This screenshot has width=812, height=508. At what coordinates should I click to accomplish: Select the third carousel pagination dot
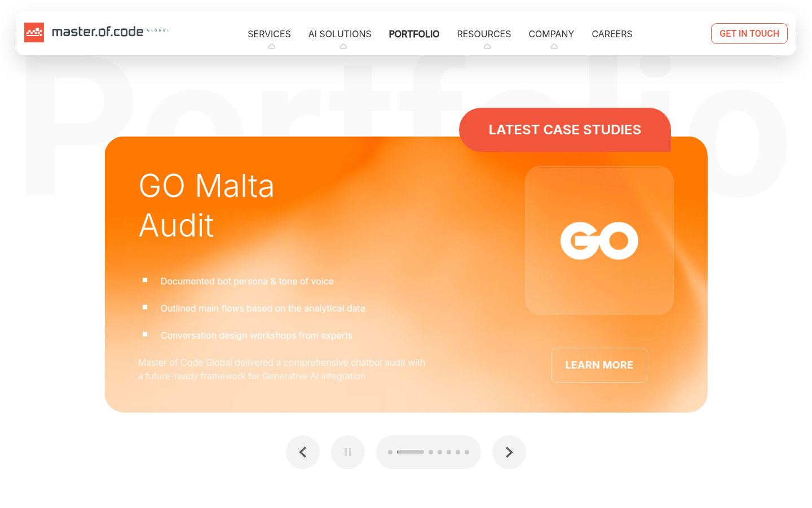click(431, 452)
